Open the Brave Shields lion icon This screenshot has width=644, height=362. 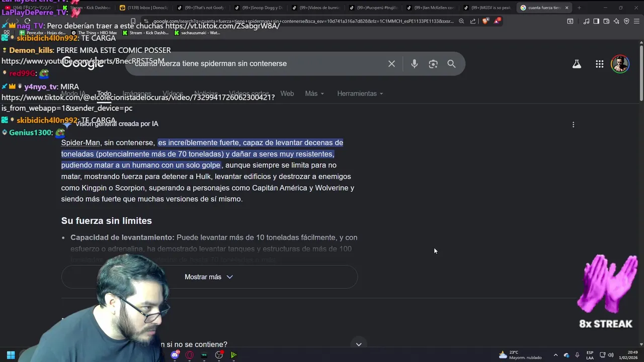coord(485,21)
